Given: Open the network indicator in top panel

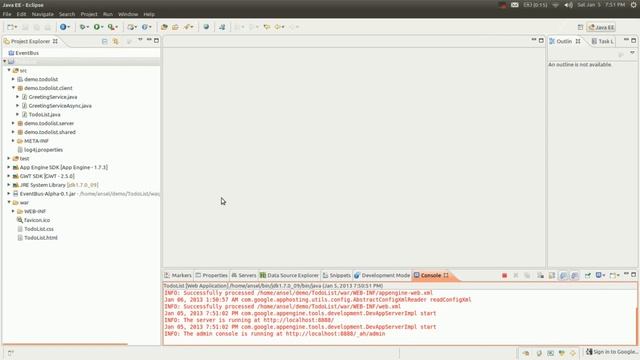Looking at the screenshot, I should pos(555,5).
